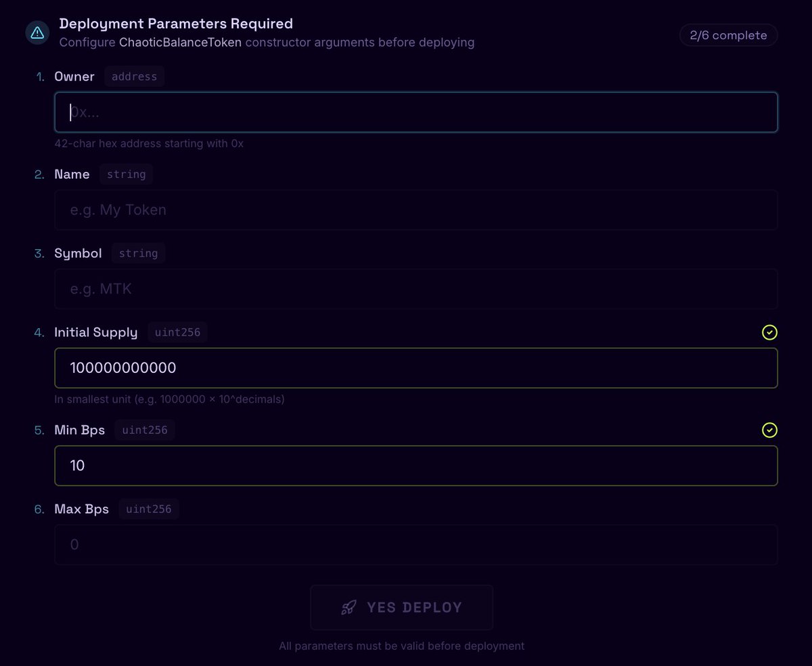Click the Initial Supply label

[95, 332]
